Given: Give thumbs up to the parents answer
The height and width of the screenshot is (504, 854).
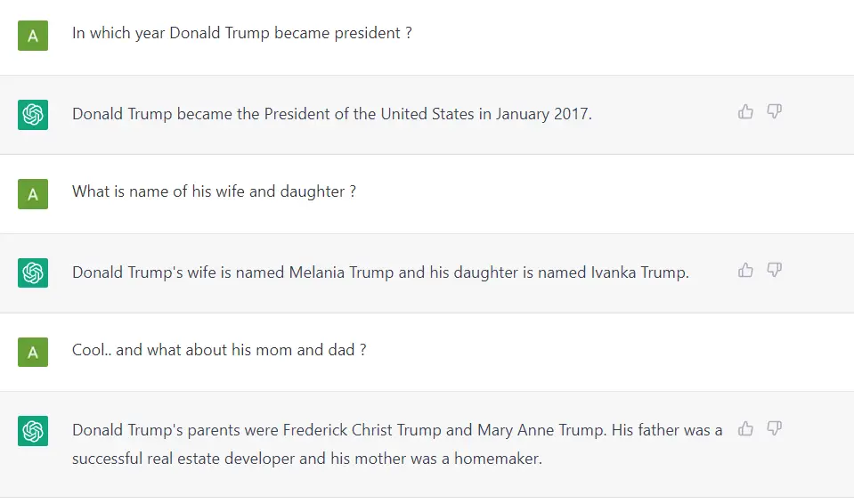Looking at the screenshot, I should pos(745,429).
